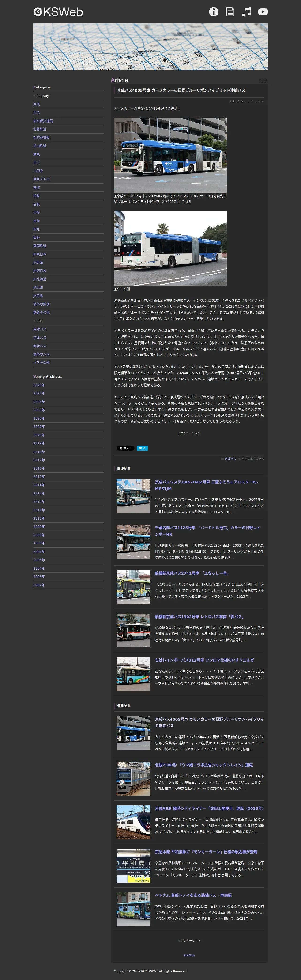
Task: Open the articles document icon
Action: [230, 12]
